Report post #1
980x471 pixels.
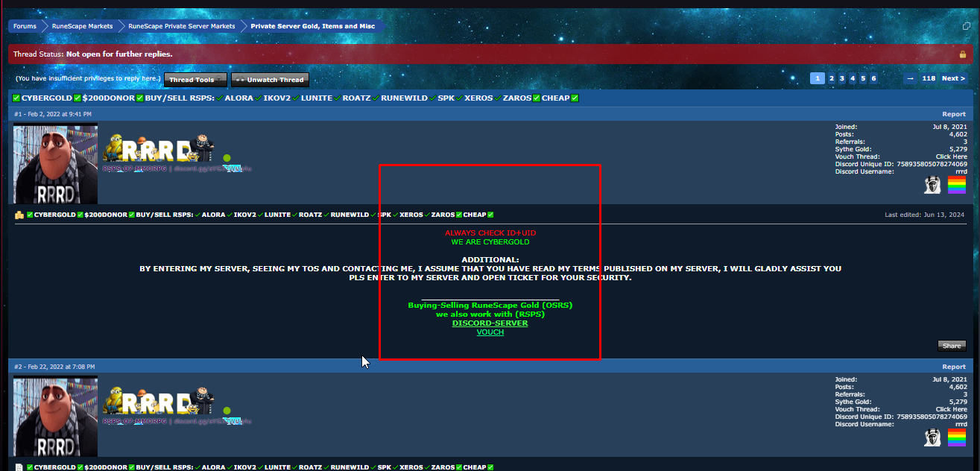coord(954,114)
